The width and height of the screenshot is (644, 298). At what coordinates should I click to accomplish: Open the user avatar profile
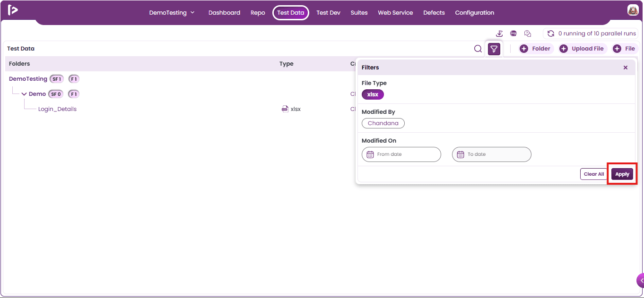pos(633,10)
